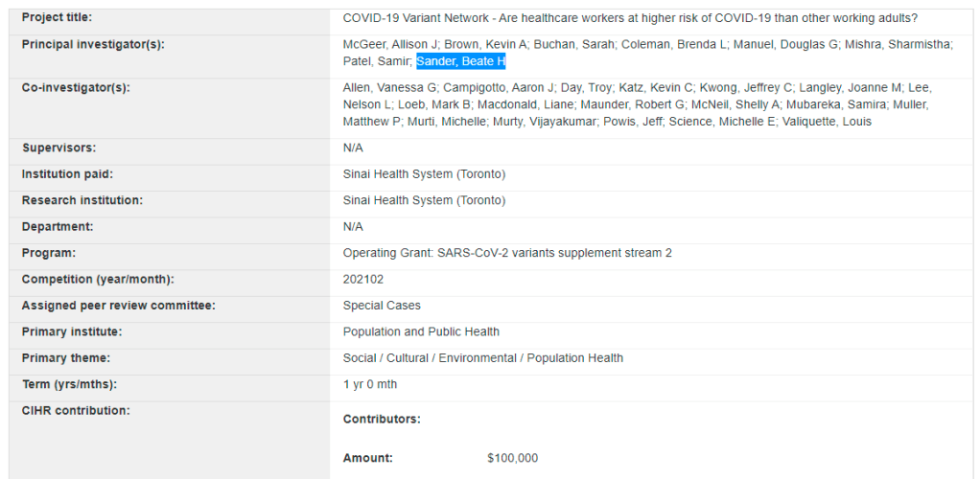Viewport: 980px width, 479px height.
Task: Click the Operating Grant SARS-CoV-2 variants program text
Action: [507, 253]
